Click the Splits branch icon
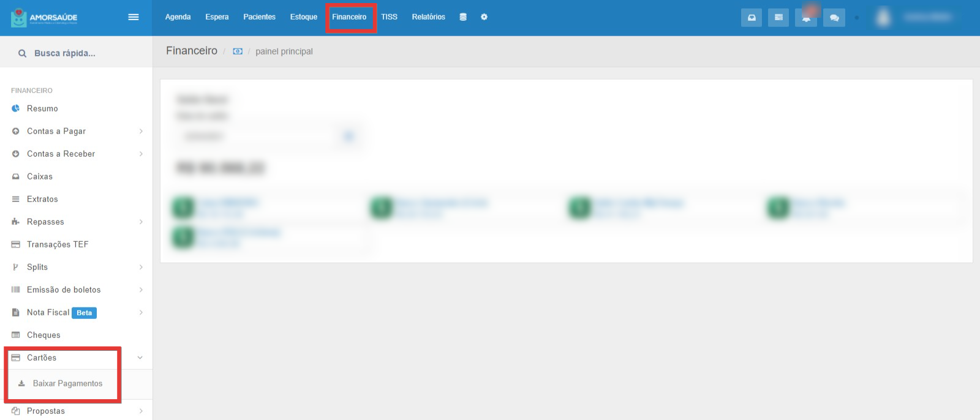 tap(16, 267)
